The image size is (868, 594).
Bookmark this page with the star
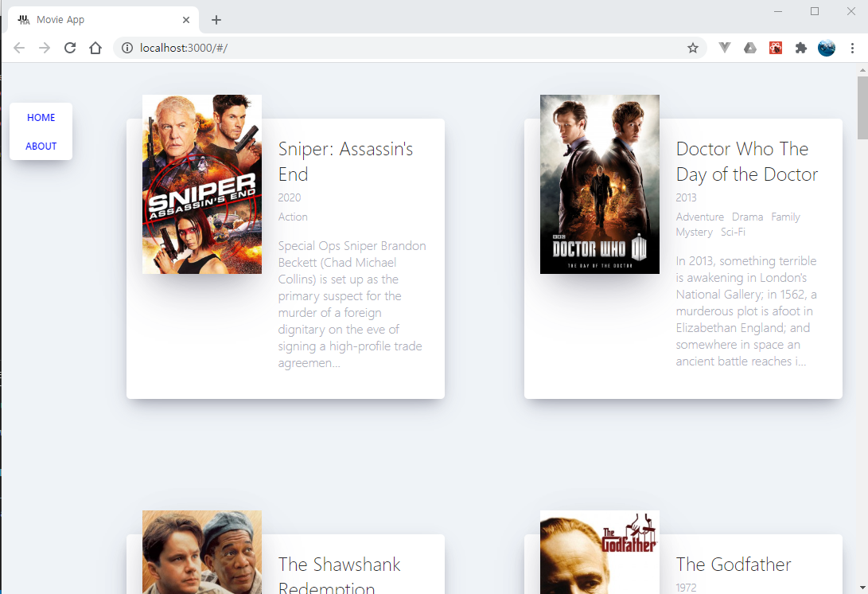[692, 49]
